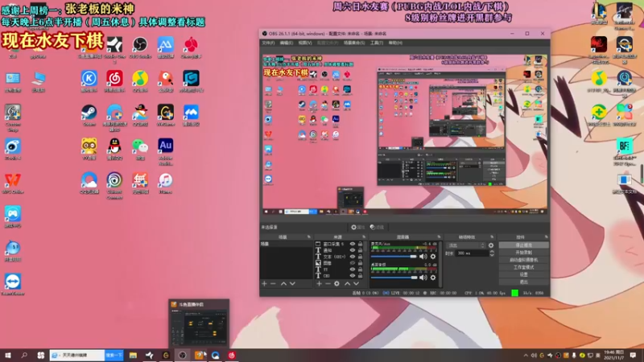Open Mic/Aux audio settings gear
Screen dimensions: 644x362
pos(433,257)
